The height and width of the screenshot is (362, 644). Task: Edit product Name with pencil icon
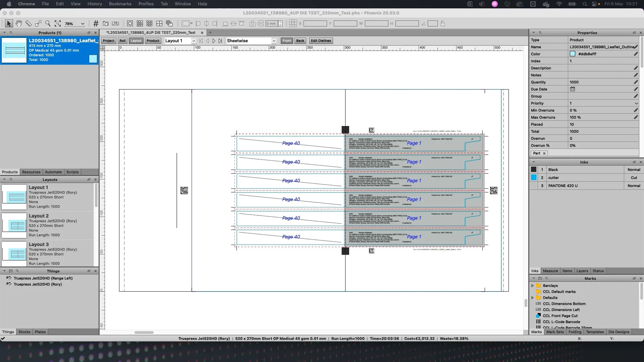[x=636, y=47]
